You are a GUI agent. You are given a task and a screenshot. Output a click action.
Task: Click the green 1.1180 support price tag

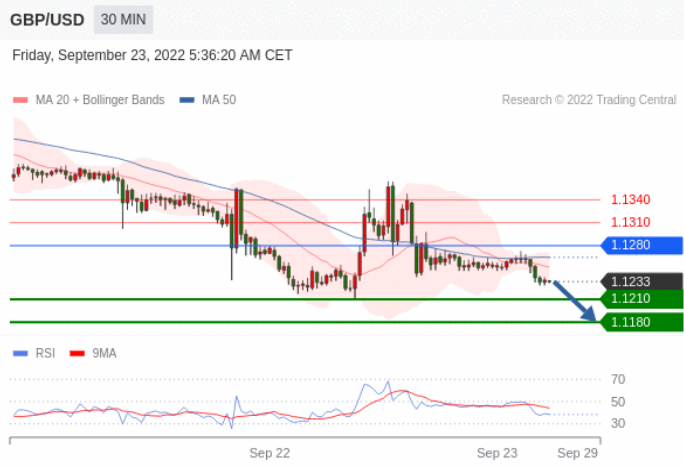point(642,322)
